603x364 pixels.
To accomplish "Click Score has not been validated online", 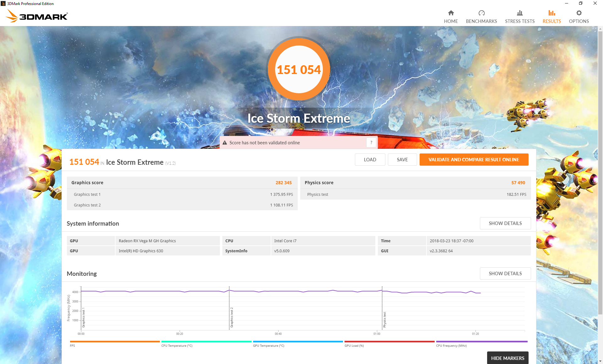I will 265,143.
